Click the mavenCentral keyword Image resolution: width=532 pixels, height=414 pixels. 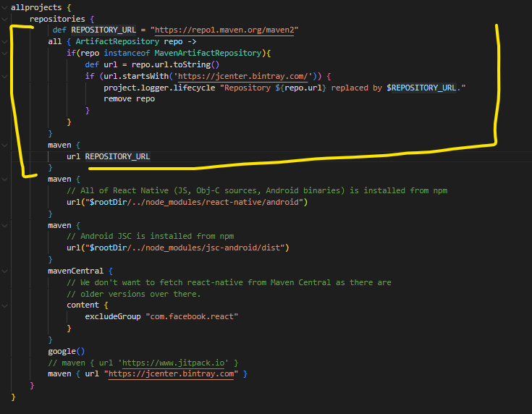(76, 271)
